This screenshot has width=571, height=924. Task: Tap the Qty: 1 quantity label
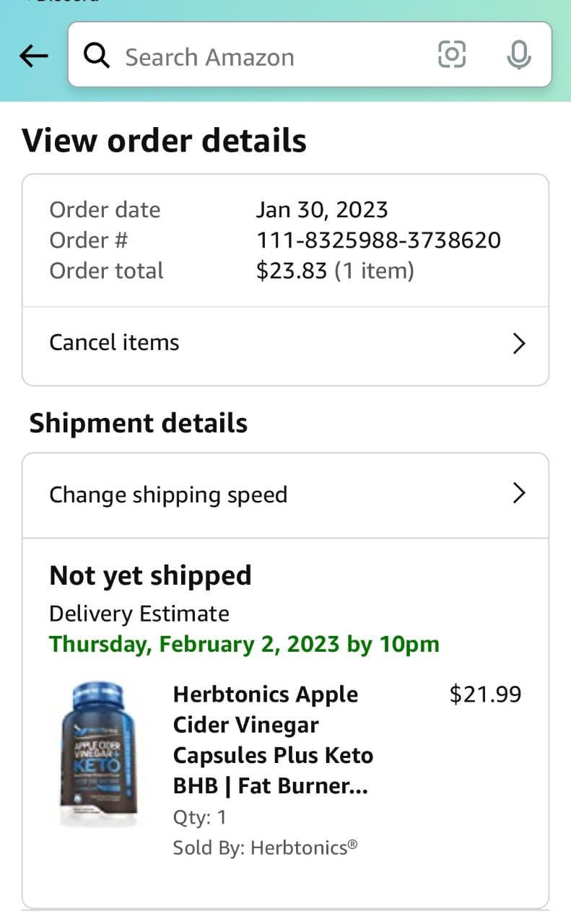[x=200, y=817]
